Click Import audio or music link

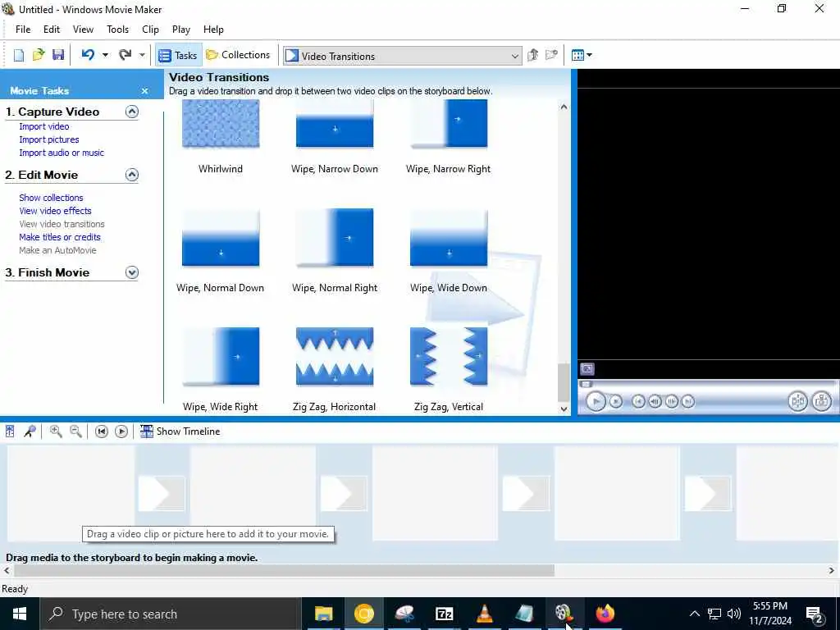point(62,153)
